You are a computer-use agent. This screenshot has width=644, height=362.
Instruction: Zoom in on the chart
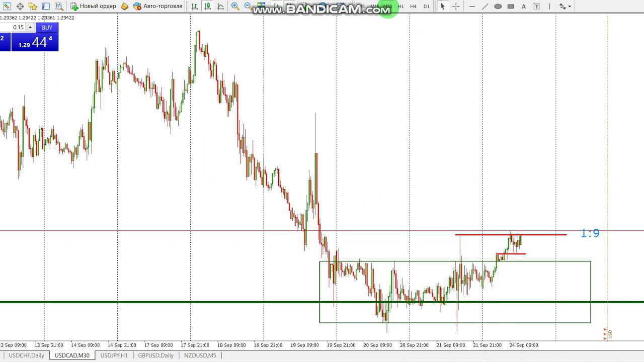click(235, 7)
